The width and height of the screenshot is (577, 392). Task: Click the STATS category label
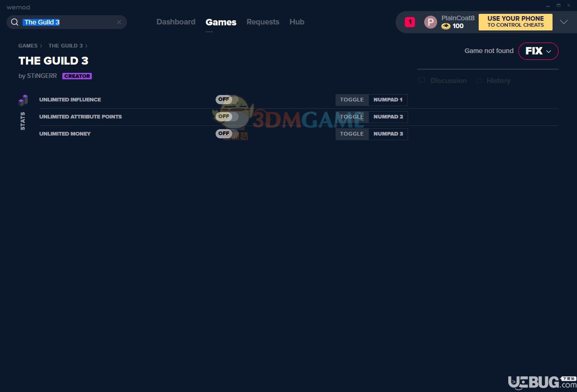[23, 121]
